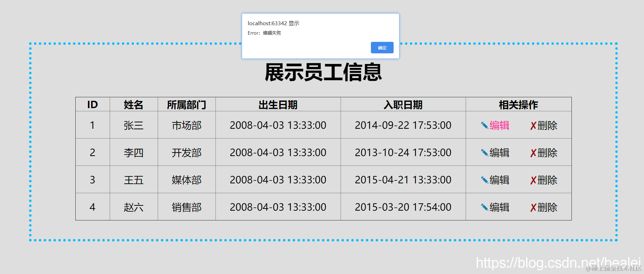Click the ID cell showing 2

pyautogui.click(x=93, y=152)
